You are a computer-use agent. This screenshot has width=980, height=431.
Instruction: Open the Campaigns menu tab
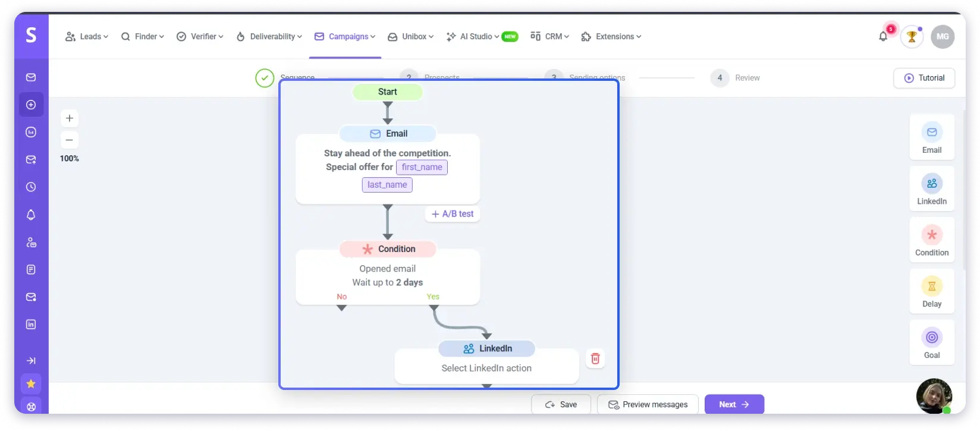[x=345, y=37]
